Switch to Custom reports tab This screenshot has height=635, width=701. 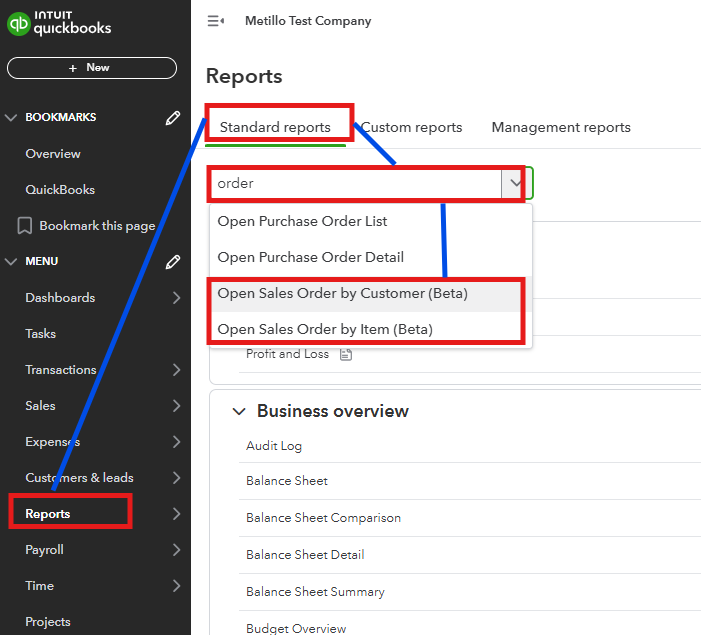tap(411, 127)
